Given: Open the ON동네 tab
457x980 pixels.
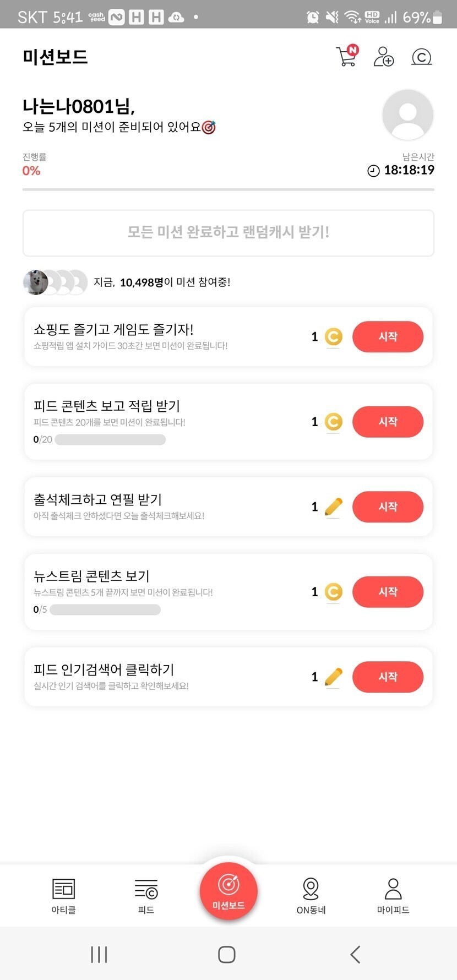Looking at the screenshot, I should tap(311, 896).
